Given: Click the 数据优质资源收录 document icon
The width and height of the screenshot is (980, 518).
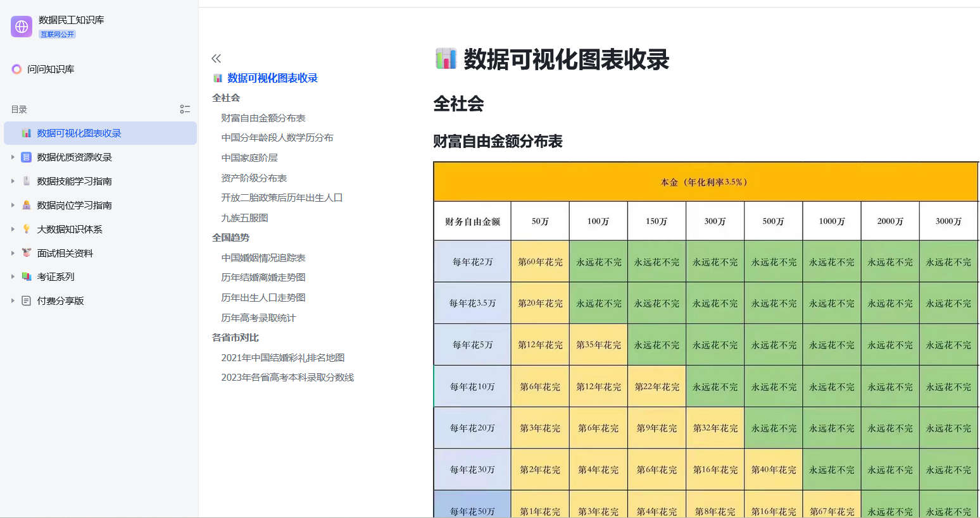Looking at the screenshot, I should (26, 157).
